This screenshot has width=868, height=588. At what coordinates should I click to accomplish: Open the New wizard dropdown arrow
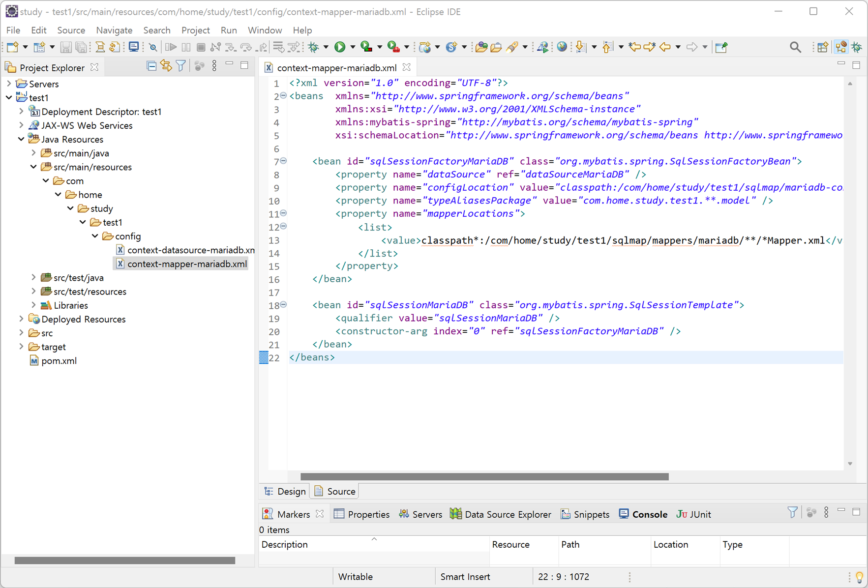[25, 47]
